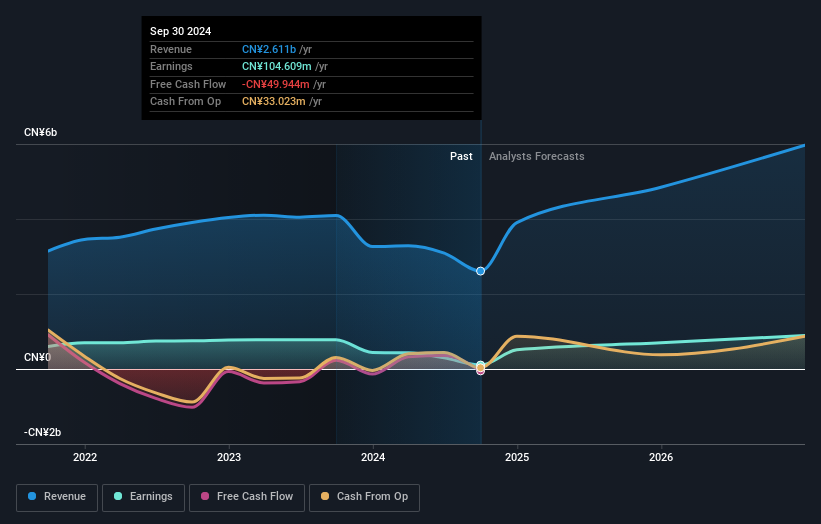Viewport: 821px width, 524px height.
Task: Click the -CN¥2b y-axis label
Action: [42, 432]
